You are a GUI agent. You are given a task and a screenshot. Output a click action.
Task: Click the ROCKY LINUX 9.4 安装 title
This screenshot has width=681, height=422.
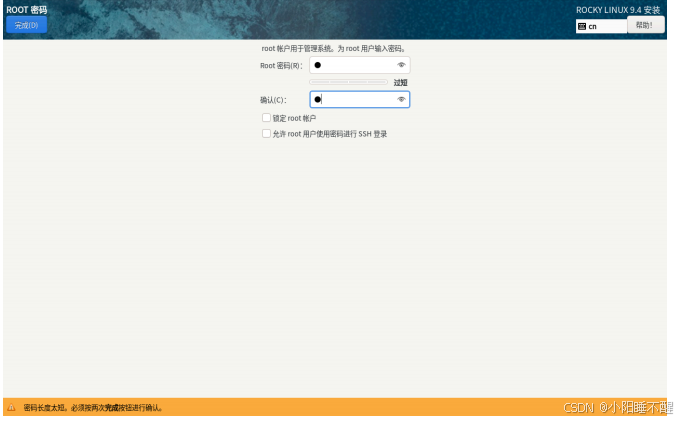pos(618,10)
